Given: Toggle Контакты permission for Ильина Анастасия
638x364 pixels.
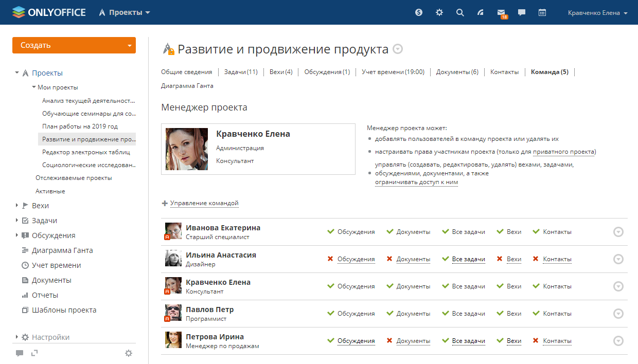Looking at the screenshot, I should point(557,259).
